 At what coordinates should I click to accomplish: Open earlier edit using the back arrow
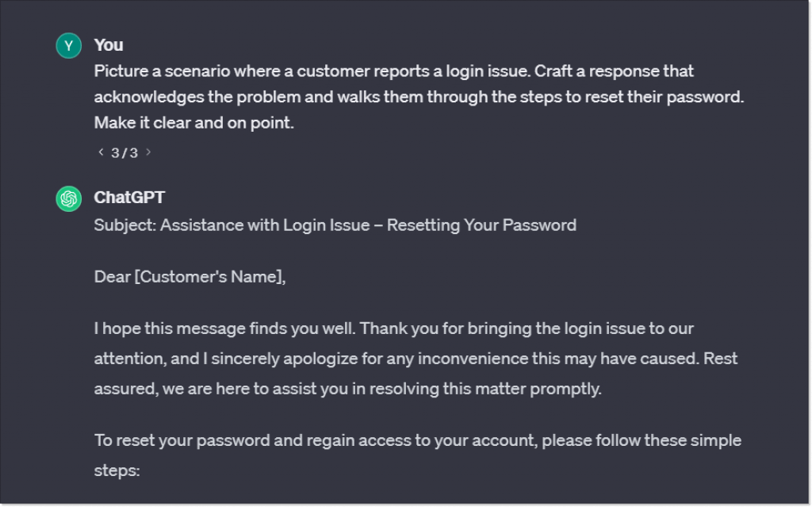[x=101, y=152]
